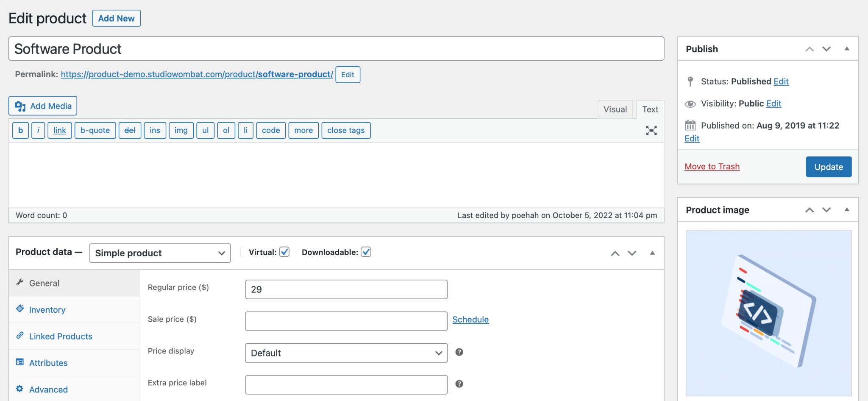Click the blockquote b-quote icon

tap(95, 130)
